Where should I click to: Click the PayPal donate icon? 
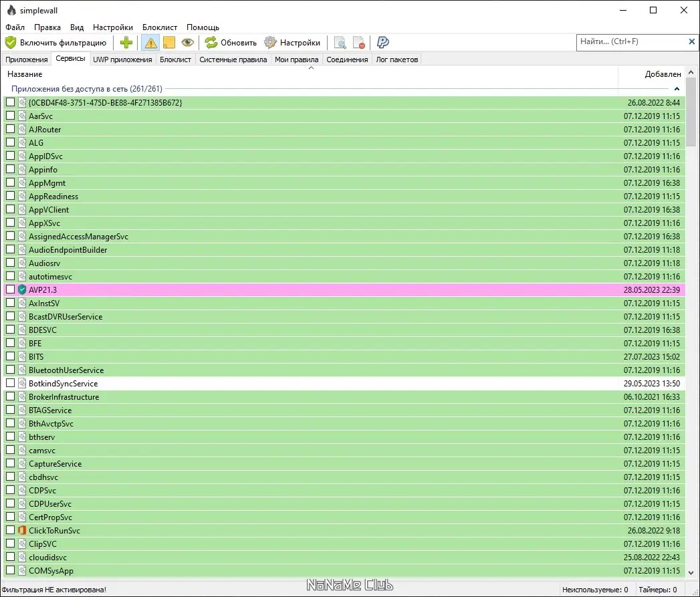click(382, 42)
